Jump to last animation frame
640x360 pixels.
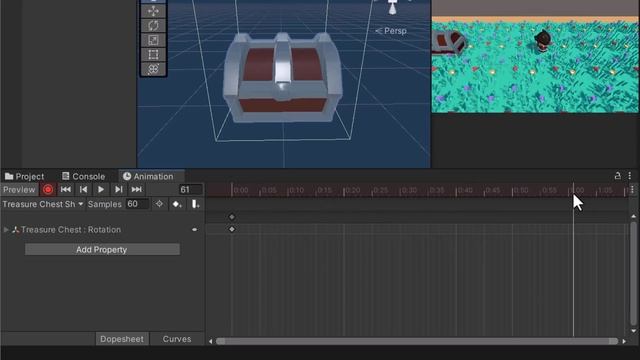click(136, 189)
